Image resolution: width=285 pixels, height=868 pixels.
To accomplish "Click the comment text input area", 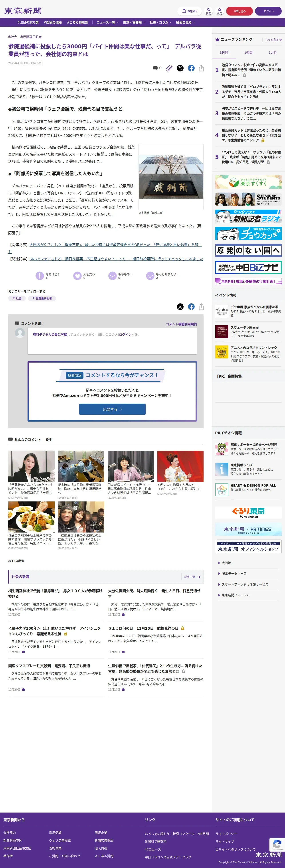I will click(x=112, y=341).
